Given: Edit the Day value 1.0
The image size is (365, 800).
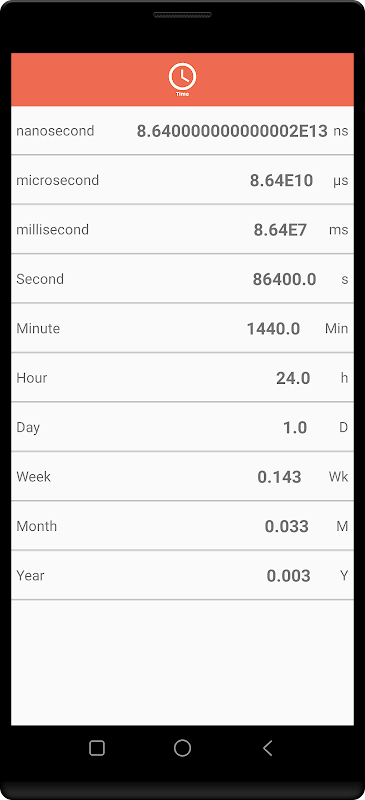Looking at the screenshot, I should pyautogui.click(x=295, y=428).
